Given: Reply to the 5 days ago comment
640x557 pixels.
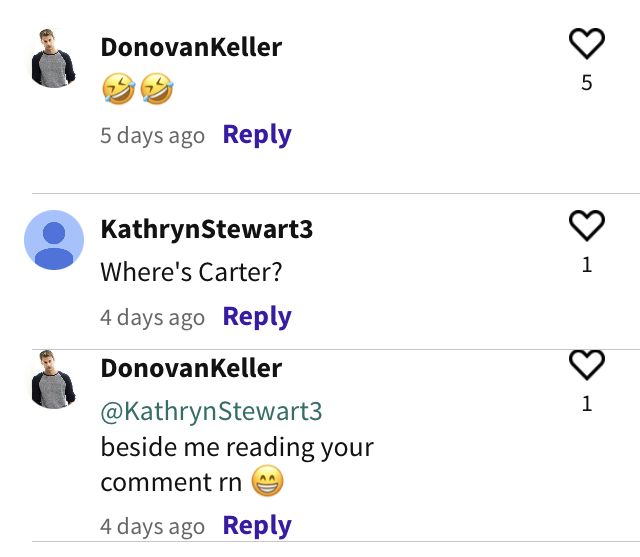Looking at the screenshot, I should (x=257, y=135).
